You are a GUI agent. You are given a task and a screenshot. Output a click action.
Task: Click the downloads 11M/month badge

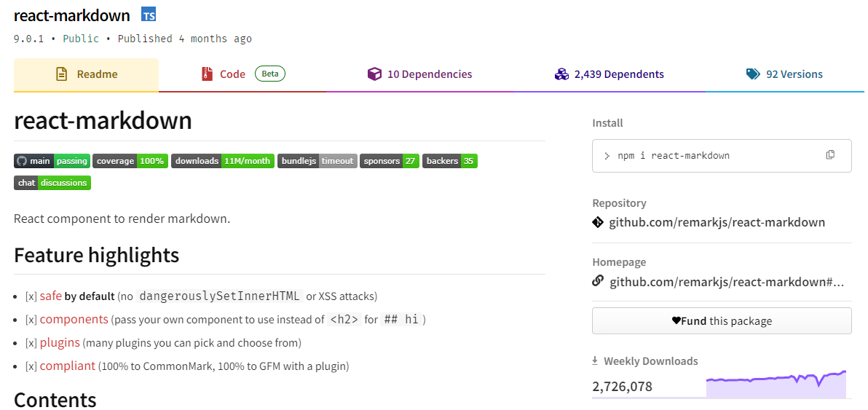pyautogui.click(x=223, y=161)
